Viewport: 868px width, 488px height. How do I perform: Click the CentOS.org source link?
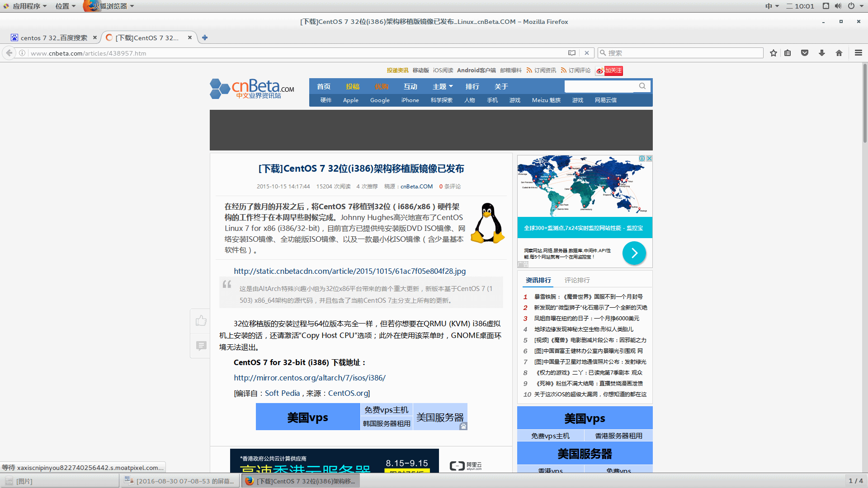(348, 393)
